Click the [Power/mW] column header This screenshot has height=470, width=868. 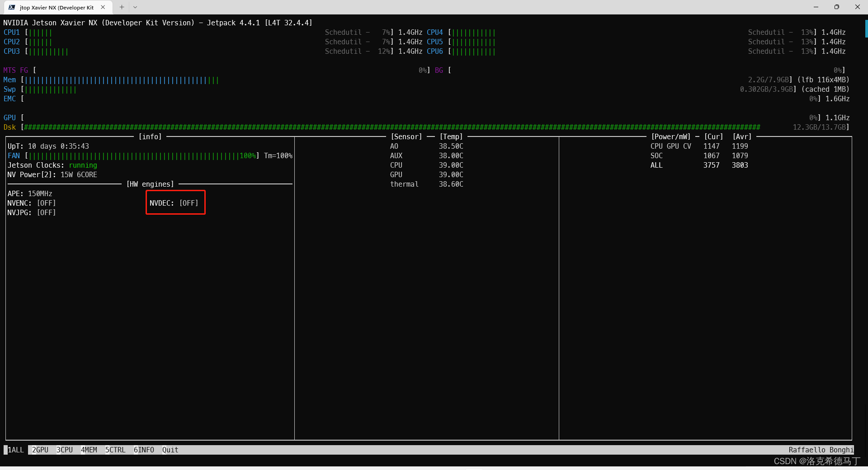pos(671,137)
